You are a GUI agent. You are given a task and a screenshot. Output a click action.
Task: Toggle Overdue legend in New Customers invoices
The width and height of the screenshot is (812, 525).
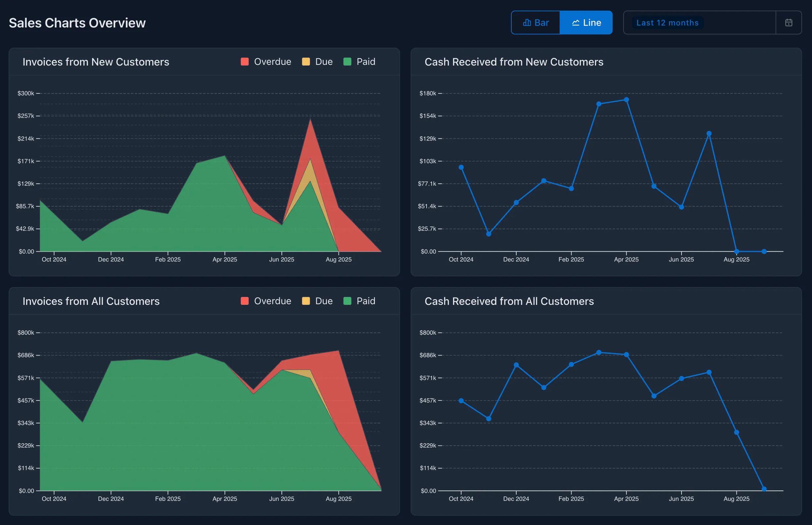click(x=266, y=62)
